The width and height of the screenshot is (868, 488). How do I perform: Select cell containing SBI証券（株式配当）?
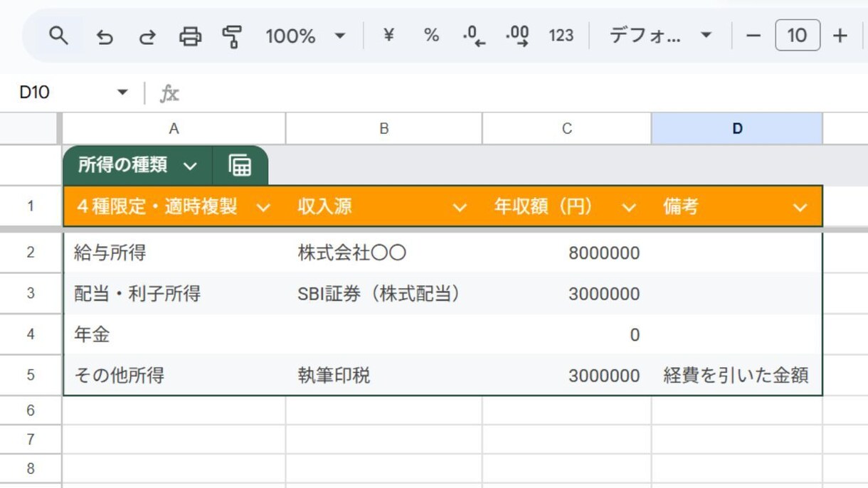coord(384,293)
